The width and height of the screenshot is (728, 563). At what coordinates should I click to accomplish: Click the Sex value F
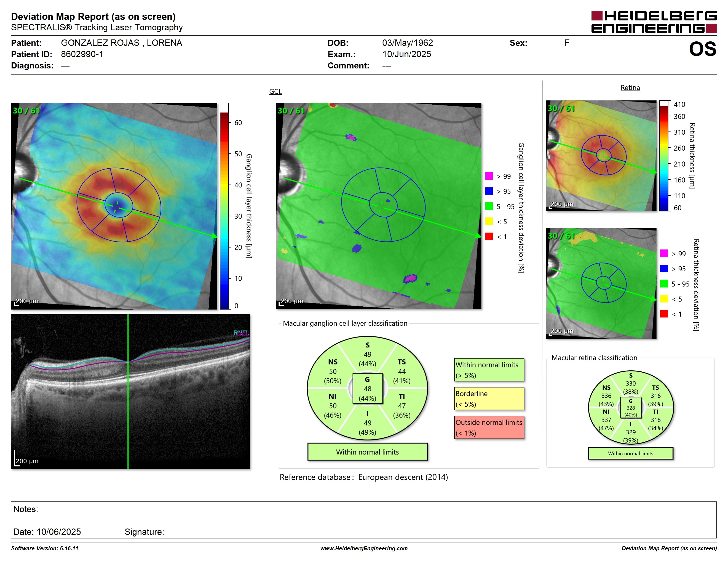567,43
